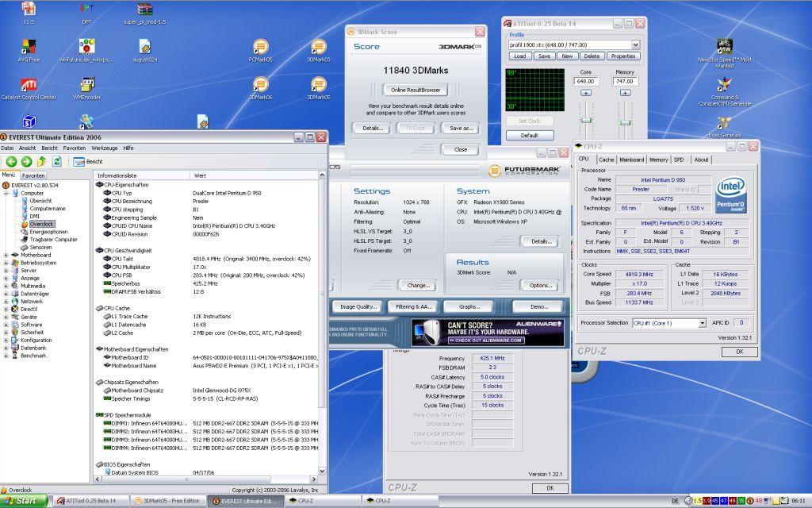The image size is (812, 508).
Task: Open the 11.5 desktop icon
Action: (x=29, y=13)
